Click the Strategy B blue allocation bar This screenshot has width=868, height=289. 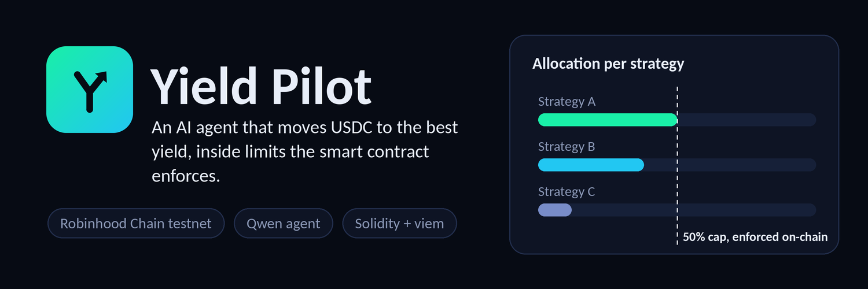pos(591,165)
